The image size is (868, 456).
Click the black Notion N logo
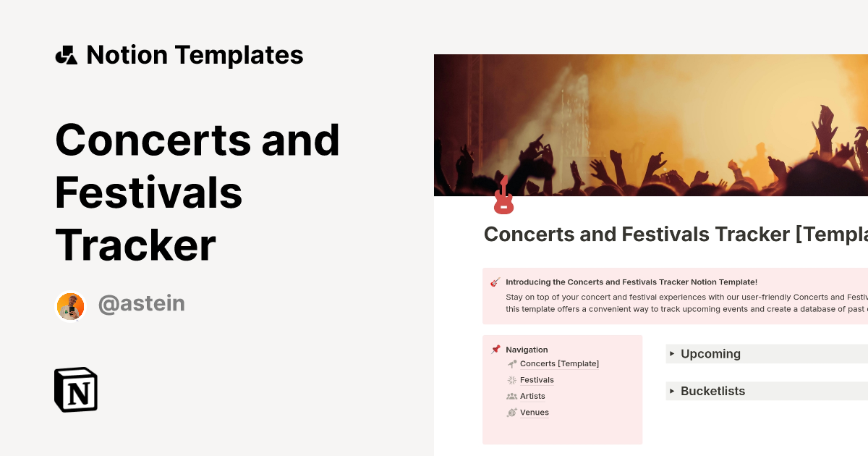75,390
